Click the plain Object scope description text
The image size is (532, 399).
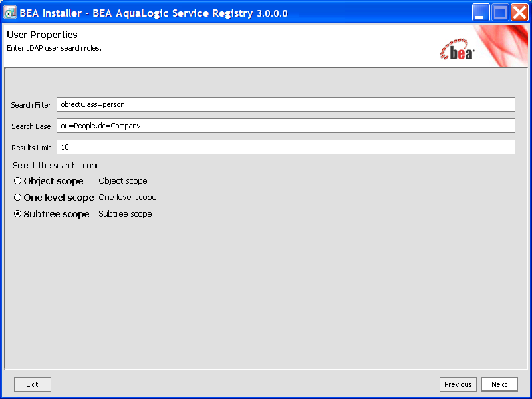[123, 180]
